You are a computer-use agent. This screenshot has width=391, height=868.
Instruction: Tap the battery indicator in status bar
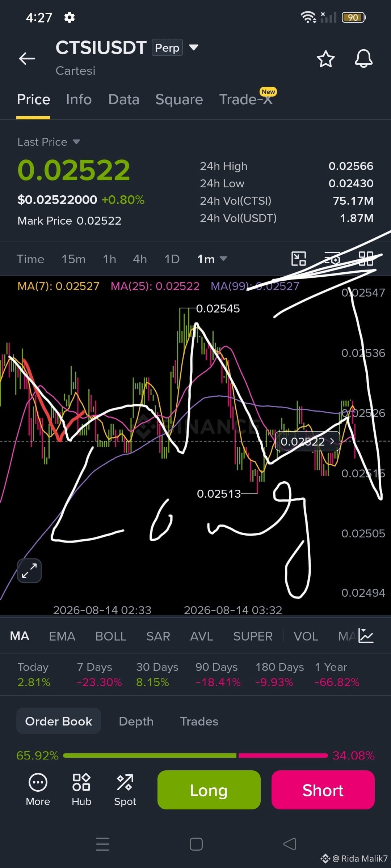point(354,17)
